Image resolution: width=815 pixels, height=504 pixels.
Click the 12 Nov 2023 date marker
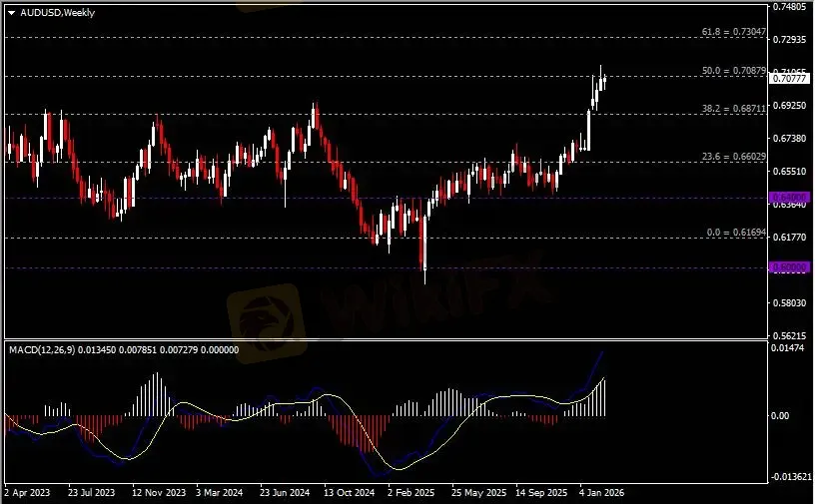pos(160,492)
